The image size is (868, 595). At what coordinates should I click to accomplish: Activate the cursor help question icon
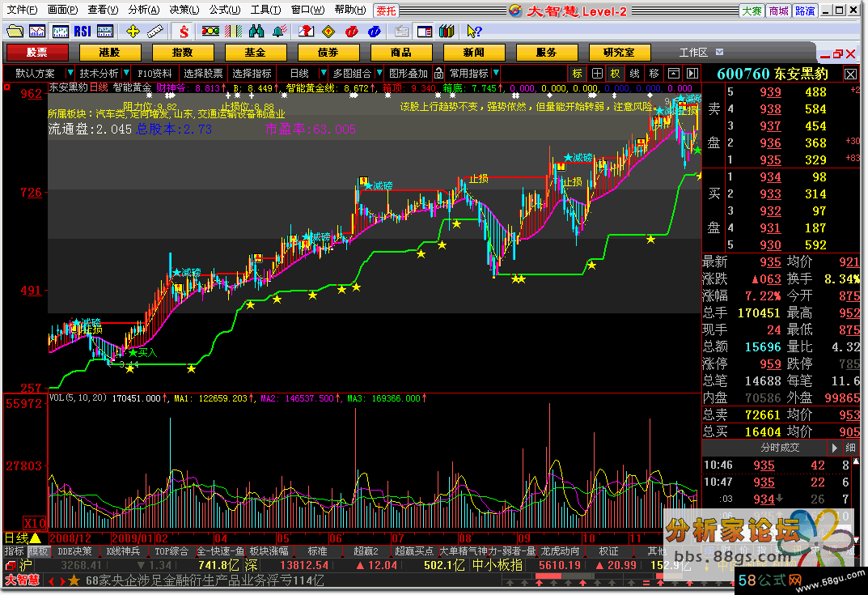pyautogui.click(x=474, y=32)
